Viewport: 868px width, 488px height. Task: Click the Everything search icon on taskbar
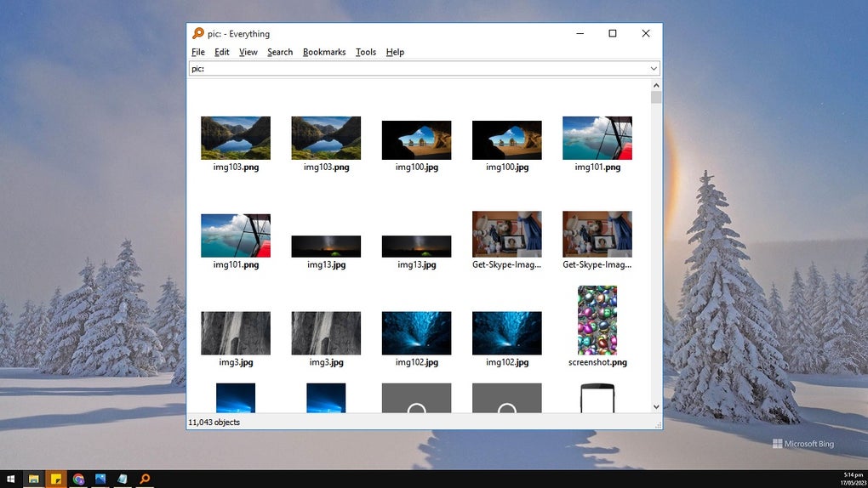(x=145, y=479)
